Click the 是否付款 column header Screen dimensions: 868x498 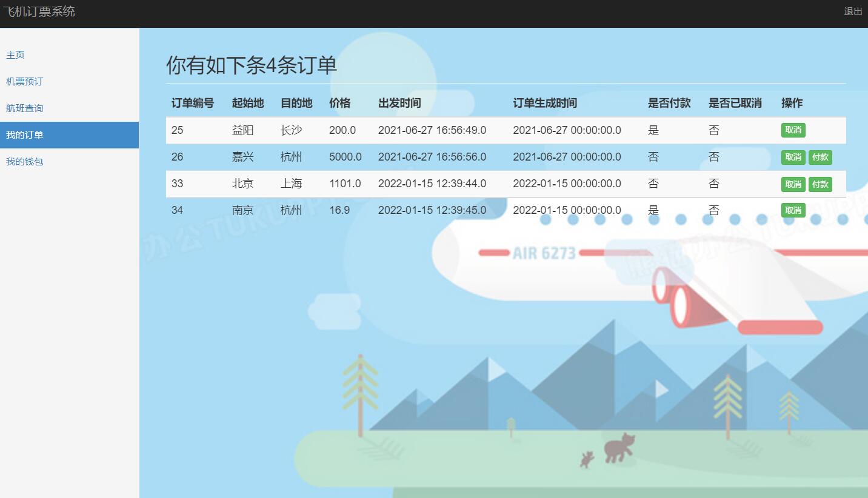[x=670, y=103]
